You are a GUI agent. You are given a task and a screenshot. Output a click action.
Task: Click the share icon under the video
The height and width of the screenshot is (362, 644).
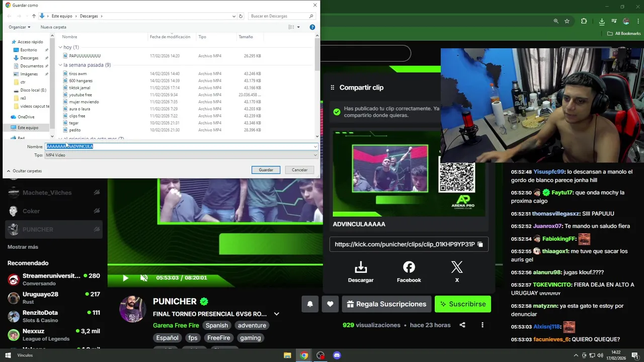coord(463,325)
